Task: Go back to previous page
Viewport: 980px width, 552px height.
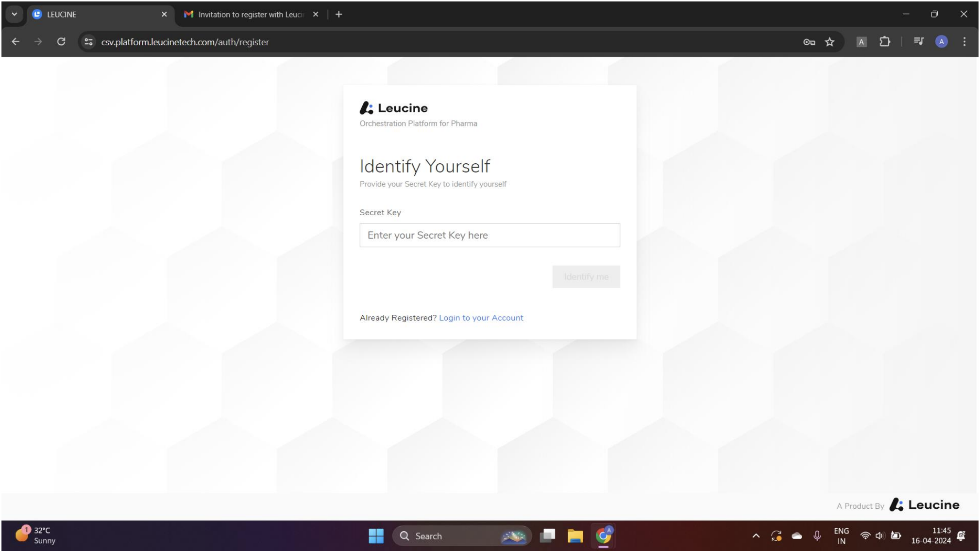Action: tap(16, 42)
